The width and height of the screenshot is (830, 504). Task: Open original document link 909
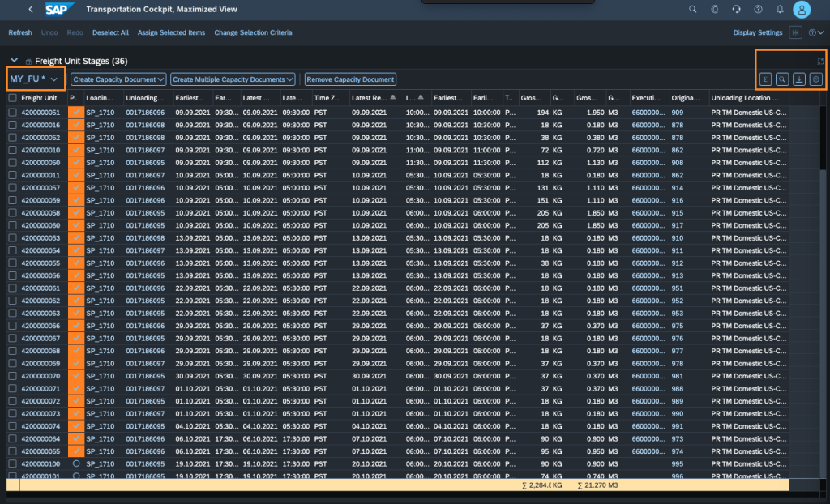[677, 113]
